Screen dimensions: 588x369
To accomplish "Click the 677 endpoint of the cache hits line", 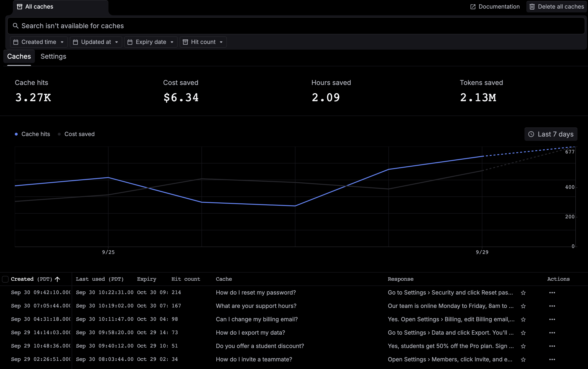I will point(575,147).
